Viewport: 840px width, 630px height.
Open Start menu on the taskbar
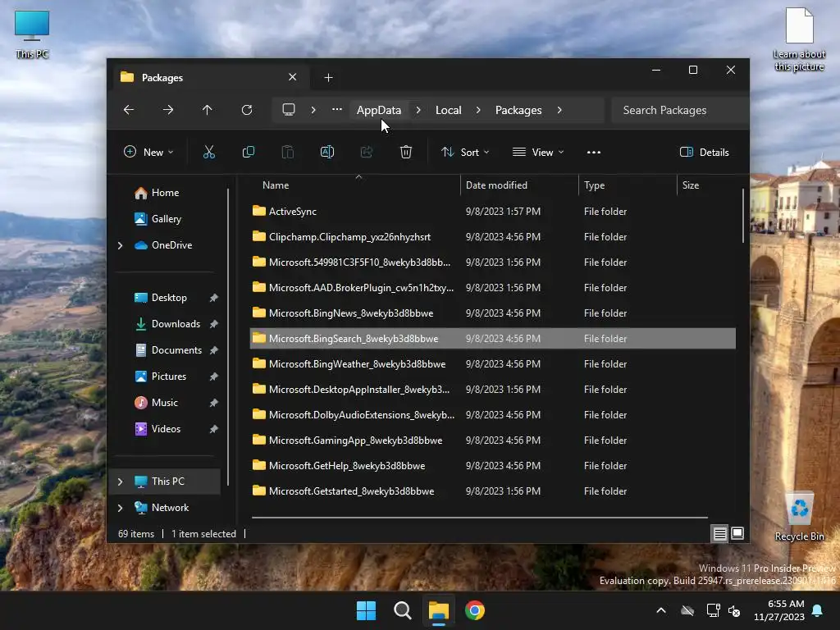coord(367,610)
